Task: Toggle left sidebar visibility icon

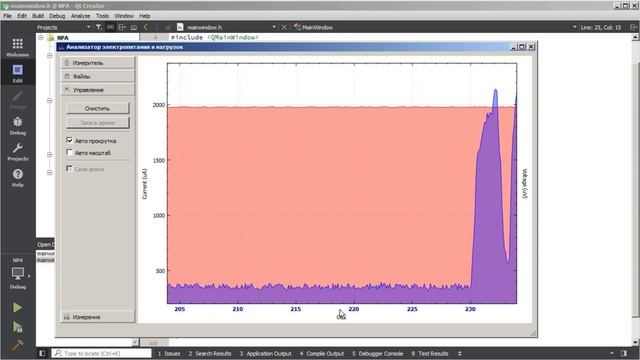Action: [42, 353]
